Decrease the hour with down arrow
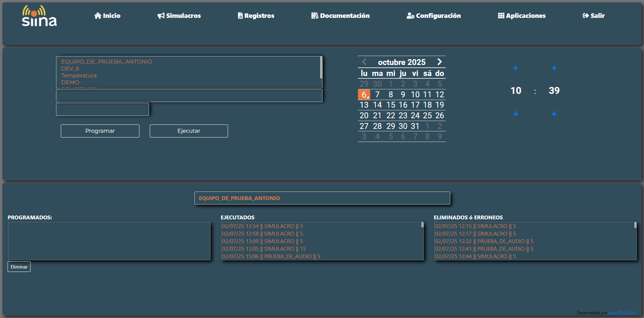 (516, 113)
